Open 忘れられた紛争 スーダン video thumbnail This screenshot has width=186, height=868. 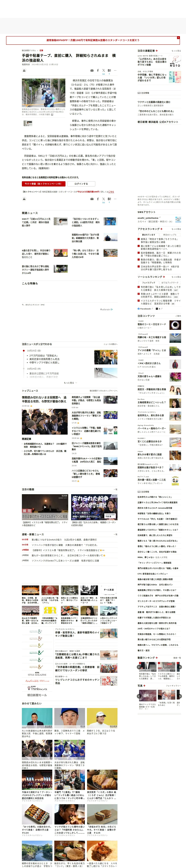[x=94, y=507]
